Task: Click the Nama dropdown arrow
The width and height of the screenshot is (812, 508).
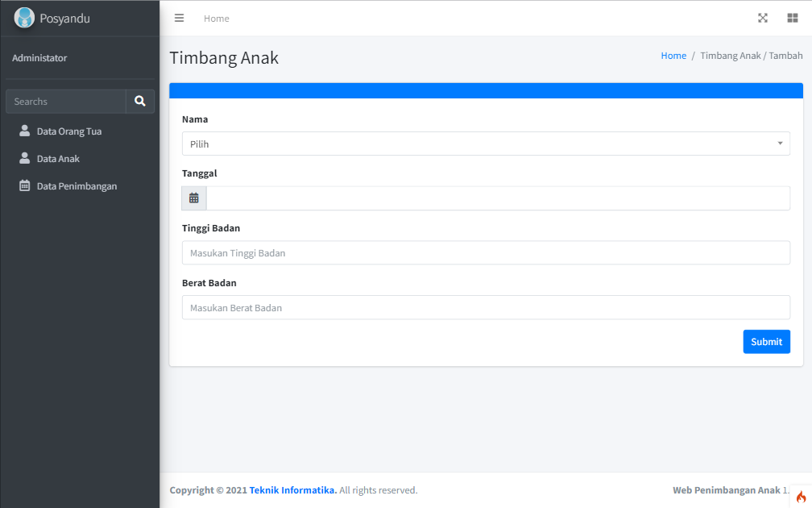Action: (x=780, y=144)
